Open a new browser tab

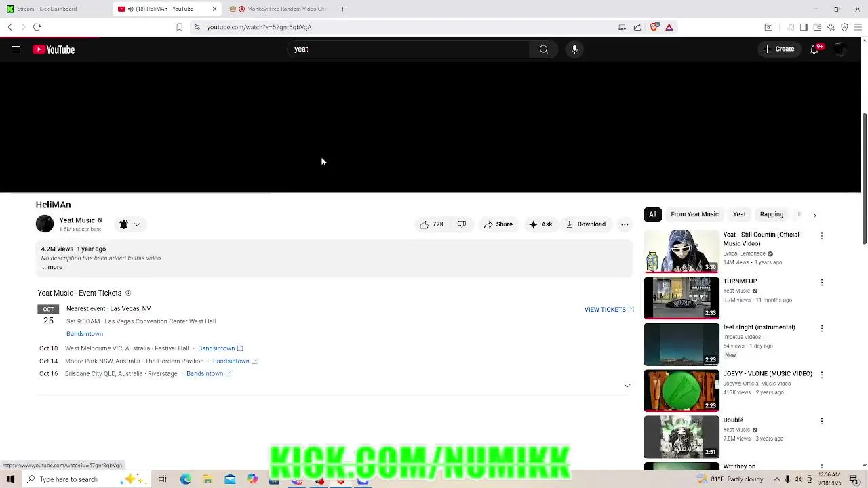[342, 9]
